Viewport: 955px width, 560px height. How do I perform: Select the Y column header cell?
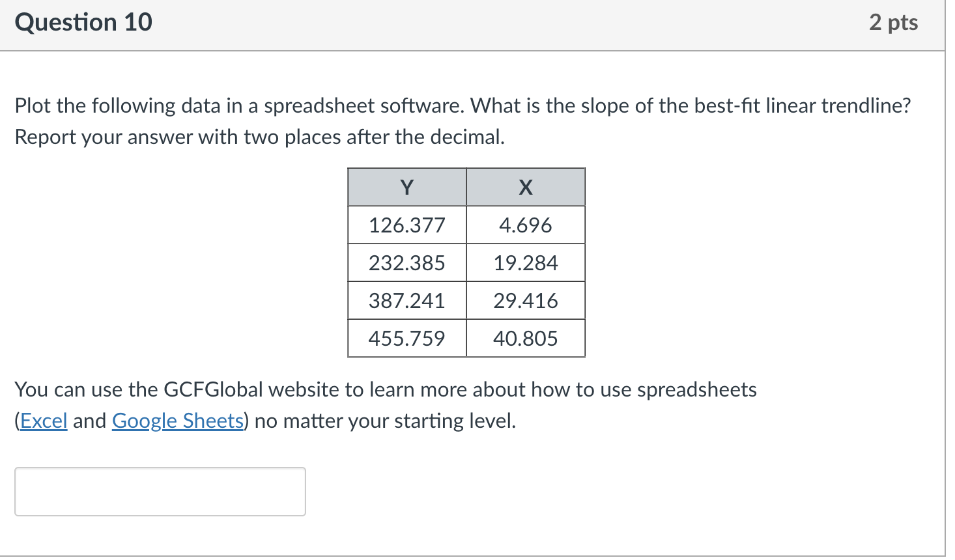pos(406,187)
